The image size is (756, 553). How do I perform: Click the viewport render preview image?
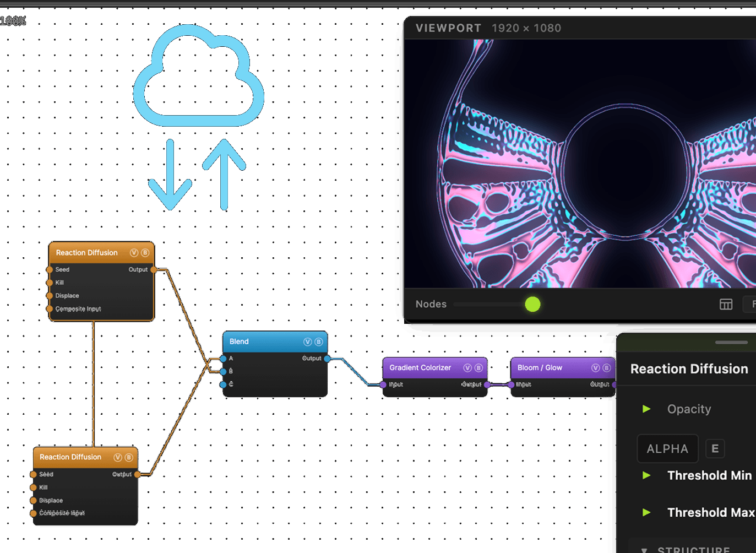[x=580, y=164]
